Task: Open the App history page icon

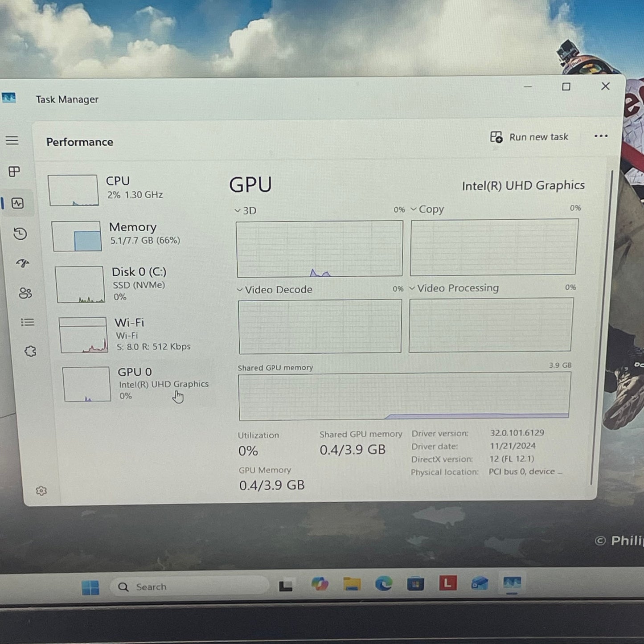Action: tap(20, 234)
